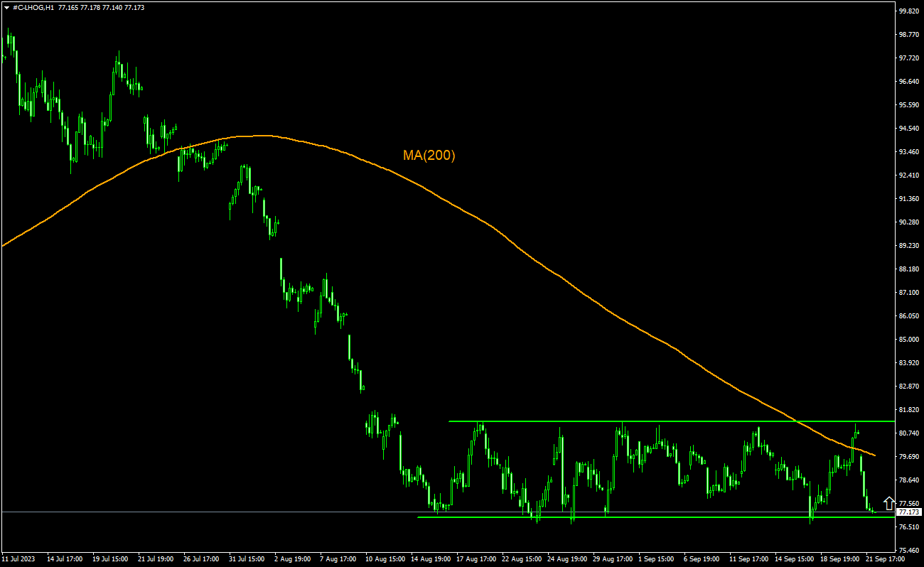Select the current price tag 77.173
Screen dimensions: 924x567
909,512
